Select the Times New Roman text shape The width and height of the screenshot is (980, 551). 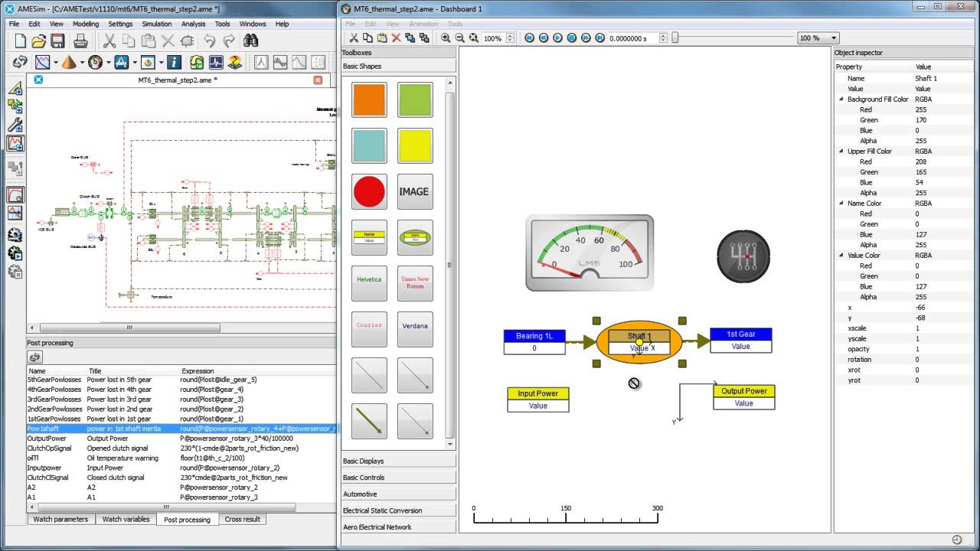coord(414,283)
